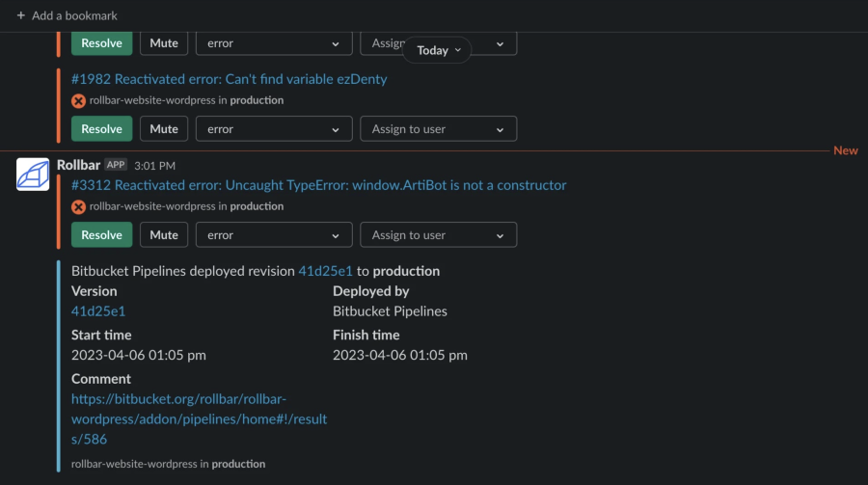Select the 'Bitbucket Pipelines' deployed-by value

pos(390,311)
